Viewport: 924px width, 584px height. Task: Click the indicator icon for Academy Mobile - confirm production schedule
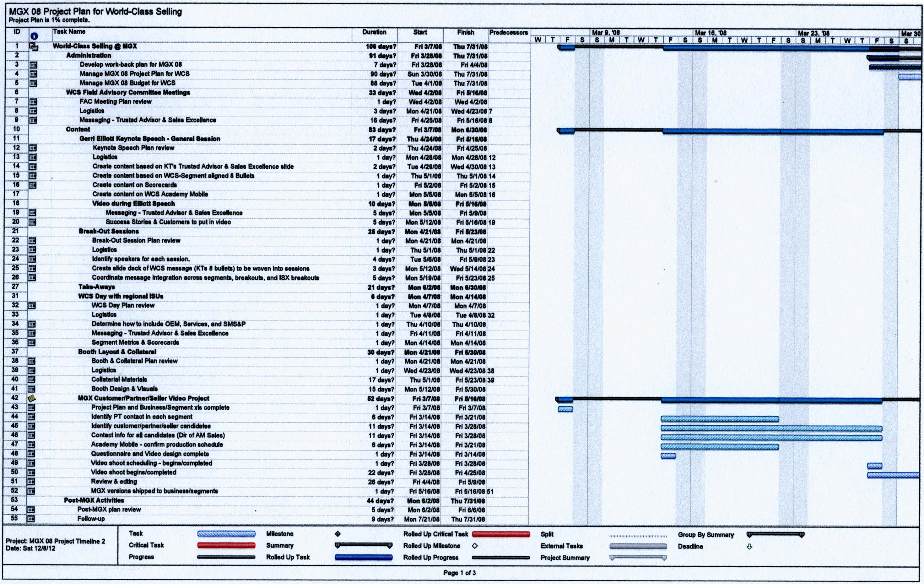[x=31, y=445]
